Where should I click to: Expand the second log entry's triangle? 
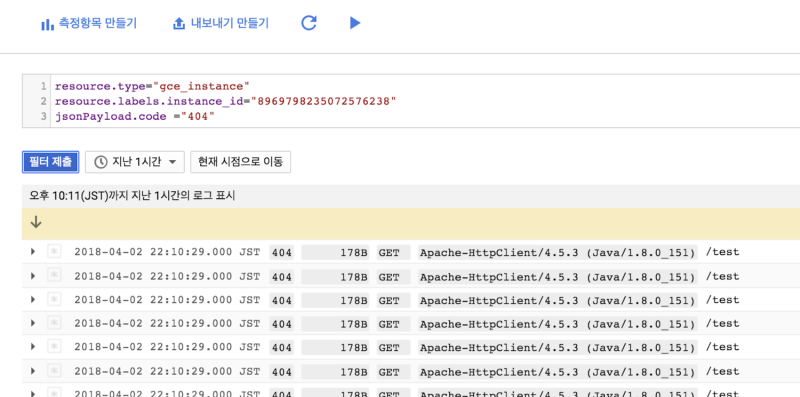[33, 276]
